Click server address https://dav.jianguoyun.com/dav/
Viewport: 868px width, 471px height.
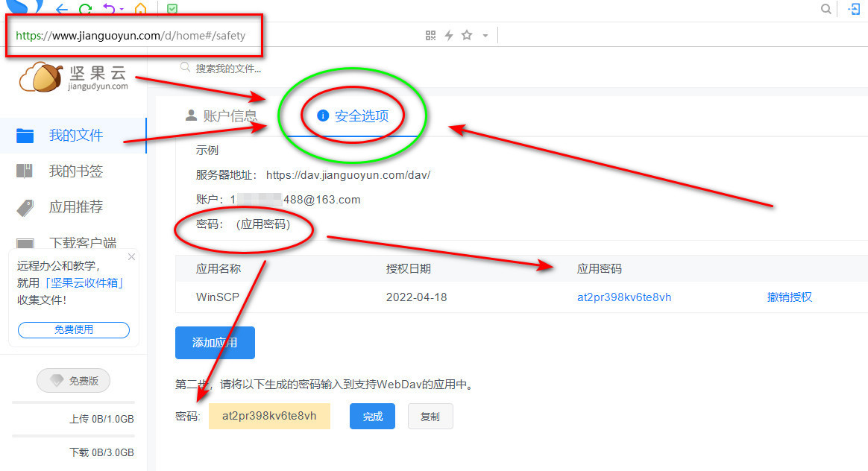pyautogui.click(x=348, y=175)
